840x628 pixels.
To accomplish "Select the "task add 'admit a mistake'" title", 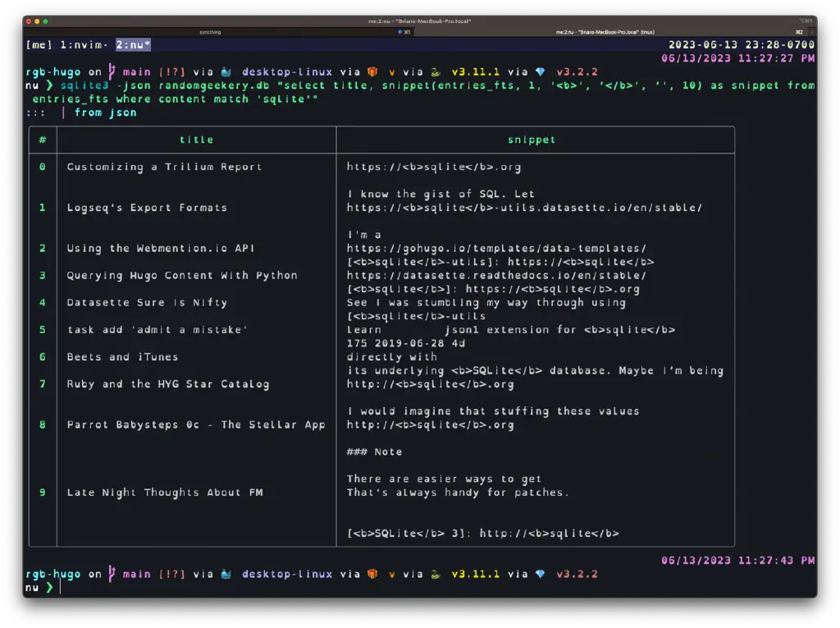I will click(x=157, y=330).
